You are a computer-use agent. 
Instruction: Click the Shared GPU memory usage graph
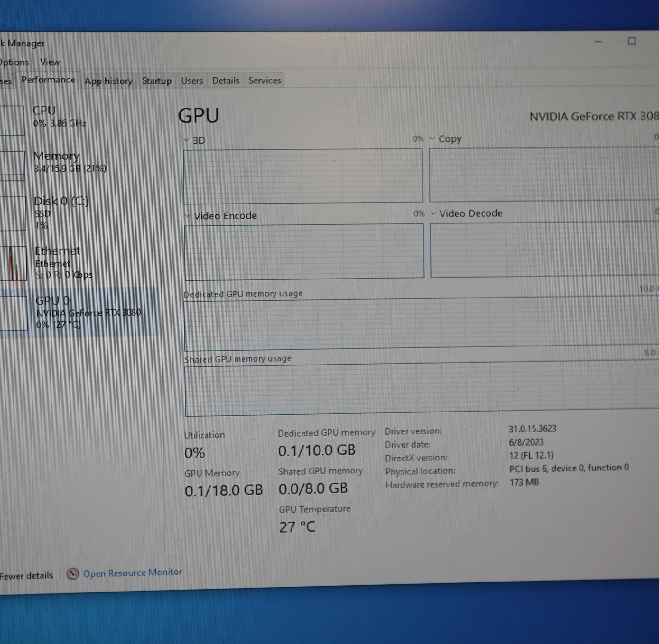click(422, 388)
